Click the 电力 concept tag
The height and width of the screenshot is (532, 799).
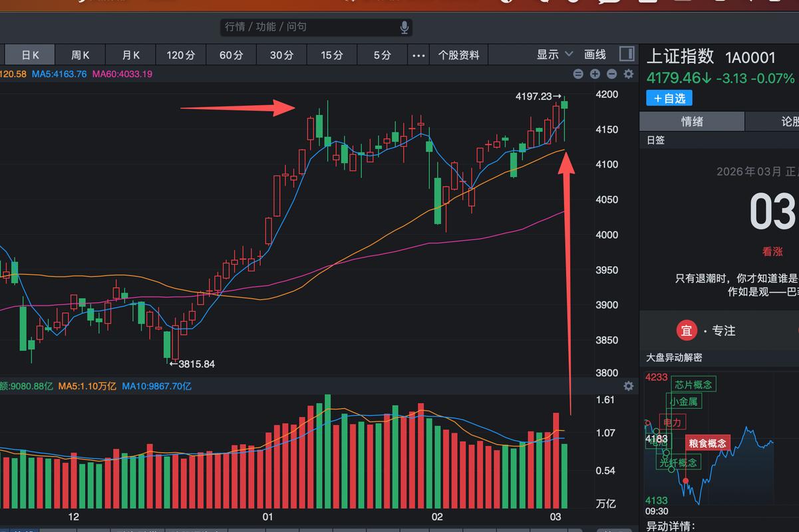672,422
